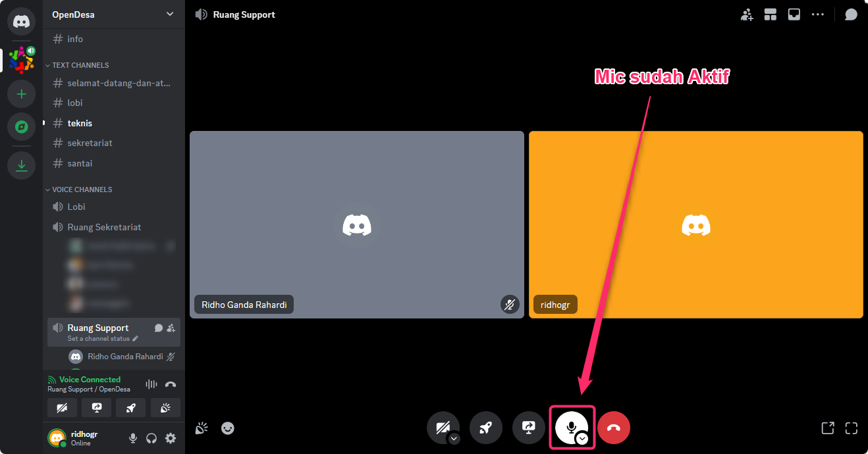
Task: Open the teknis channel
Action: [114, 123]
